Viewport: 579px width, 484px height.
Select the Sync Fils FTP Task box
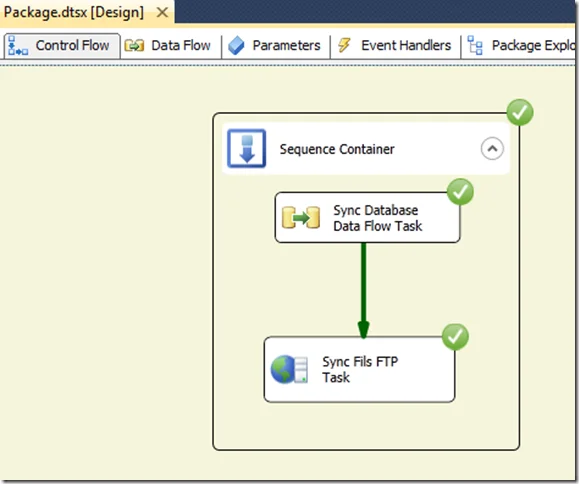[359, 369]
